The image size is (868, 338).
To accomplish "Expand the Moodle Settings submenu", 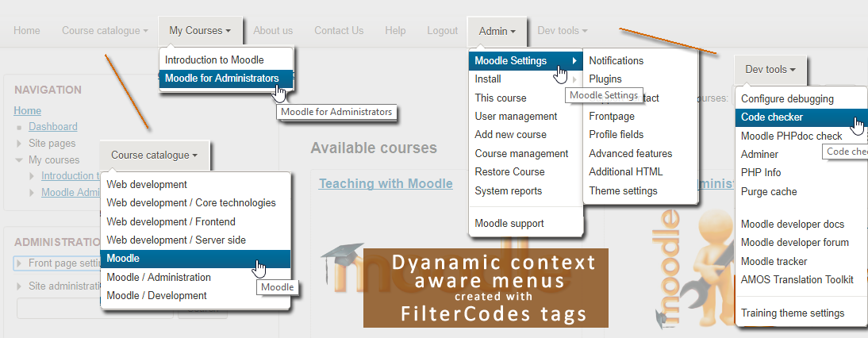I will coord(526,61).
